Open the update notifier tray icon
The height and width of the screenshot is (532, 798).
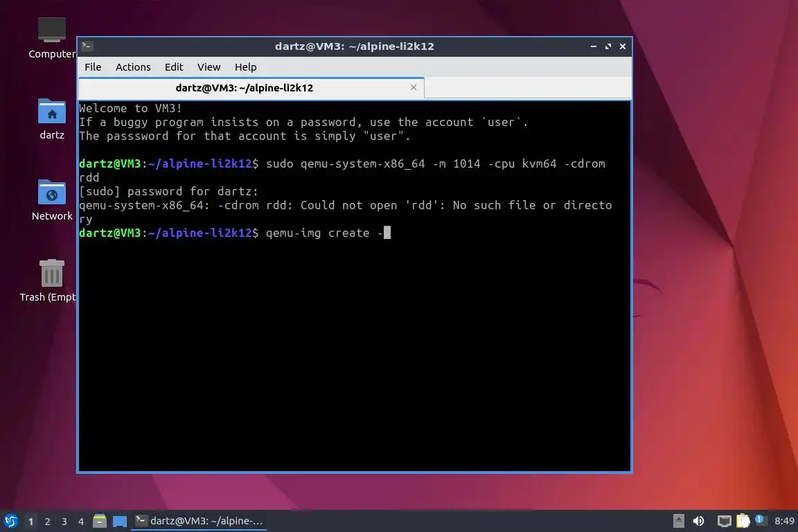(761, 520)
